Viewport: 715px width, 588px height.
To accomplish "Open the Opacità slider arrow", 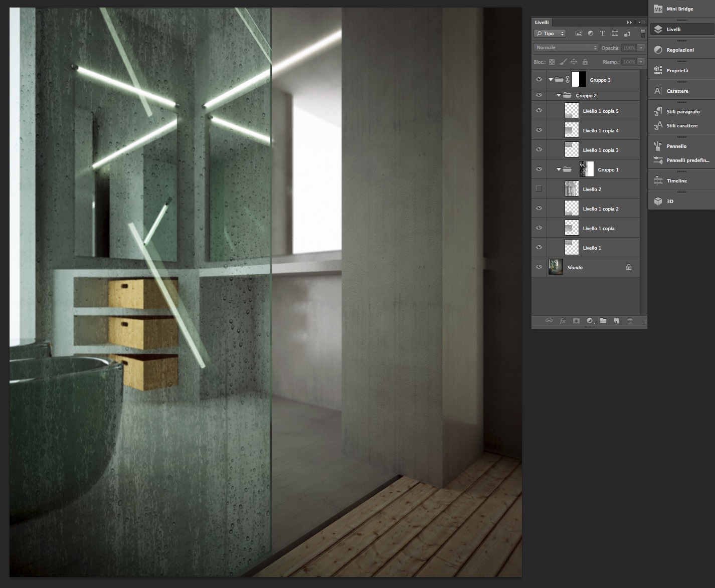I will [x=641, y=48].
